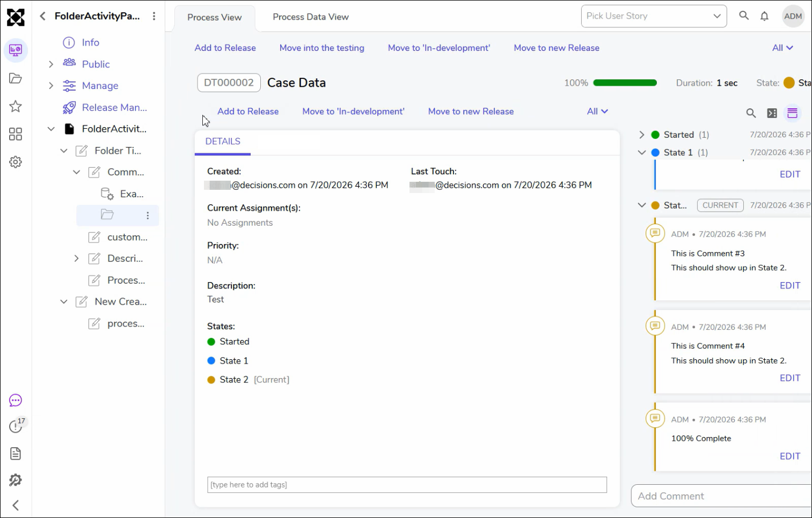Screen dimensions: 812x518
Task: Collapse the Folder Ti... tree node
Action: 64,151
